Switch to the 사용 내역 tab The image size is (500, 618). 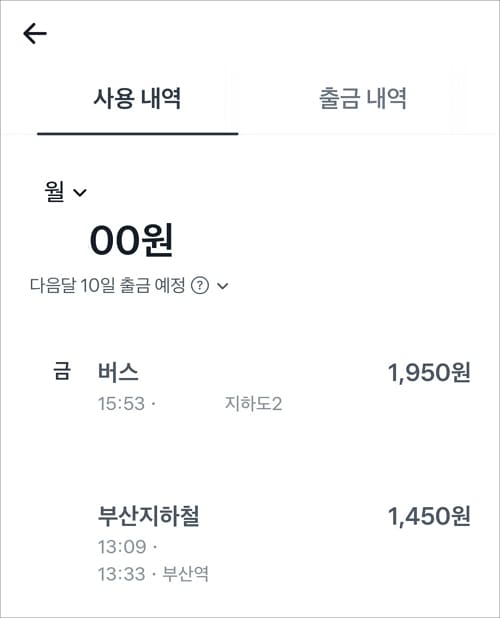(138, 99)
